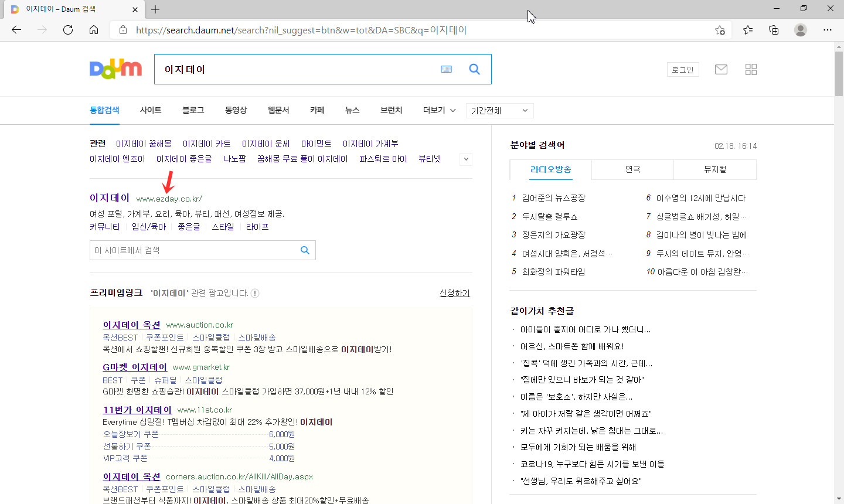Click the 오늘장보기 쿠폰 link
The height and width of the screenshot is (504, 844).
(x=131, y=434)
